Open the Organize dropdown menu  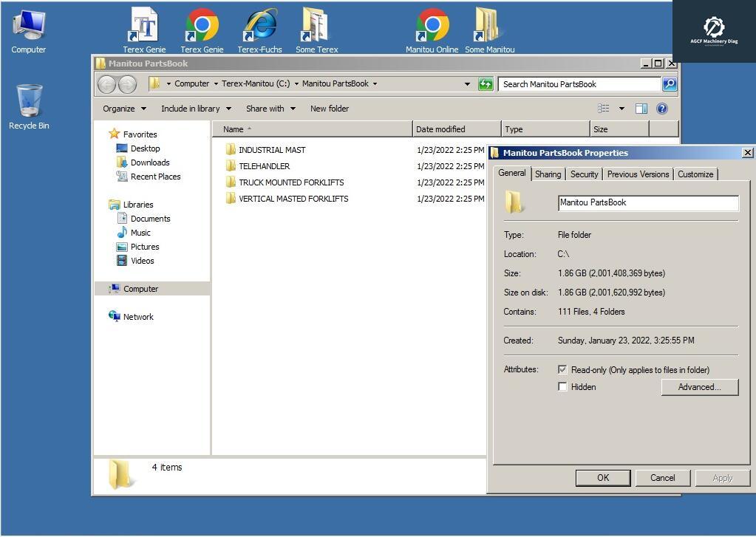tap(123, 109)
